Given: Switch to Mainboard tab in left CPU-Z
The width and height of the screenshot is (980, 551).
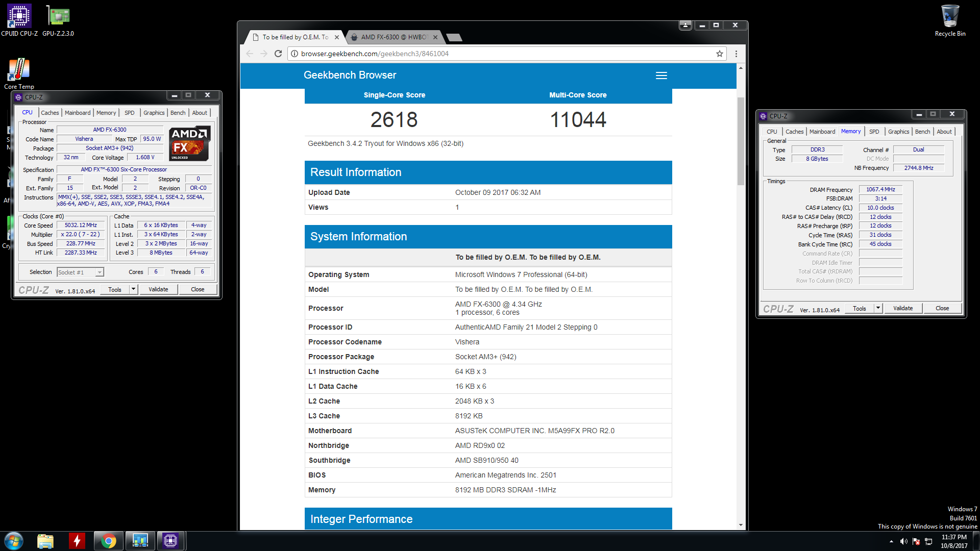Looking at the screenshot, I should pyautogui.click(x=78, y=113).
